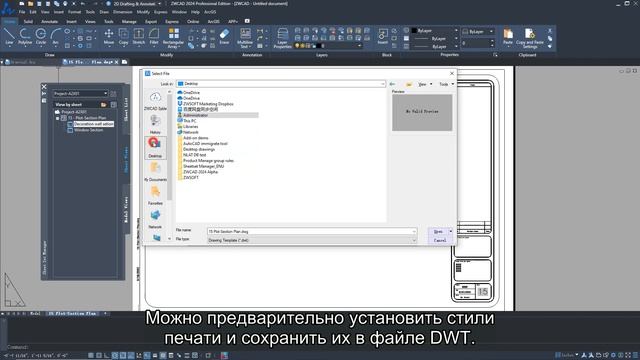The height and width of the screenshot is (360, 640).
Task: Click the black ByLayer color swatch
Action: 414,31
